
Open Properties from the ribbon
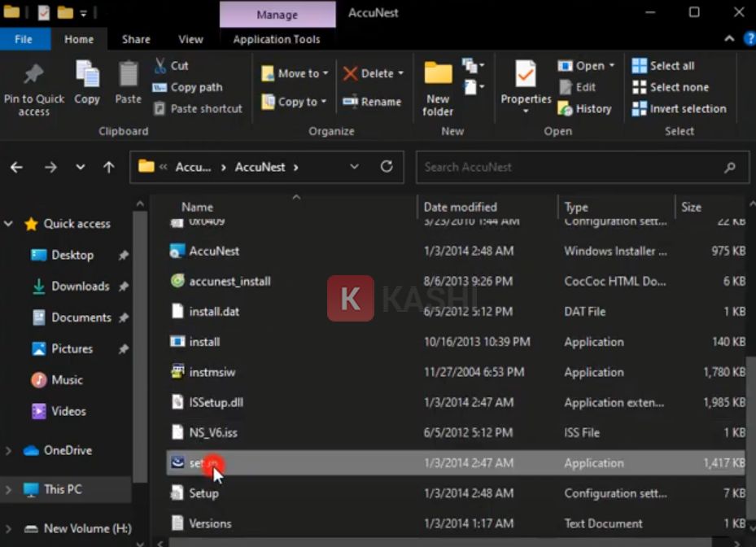click(x=526, y=76)
